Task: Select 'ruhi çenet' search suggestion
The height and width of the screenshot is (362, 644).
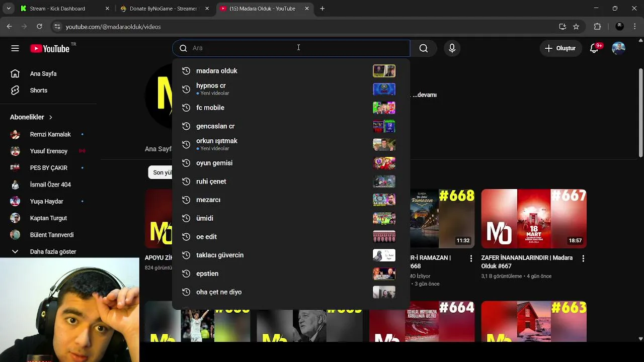Action: (291, 182)
